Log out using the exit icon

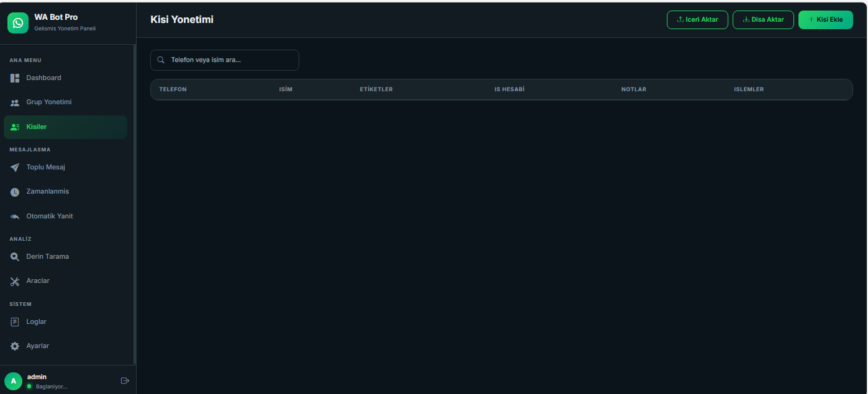(x=124, y=380)
